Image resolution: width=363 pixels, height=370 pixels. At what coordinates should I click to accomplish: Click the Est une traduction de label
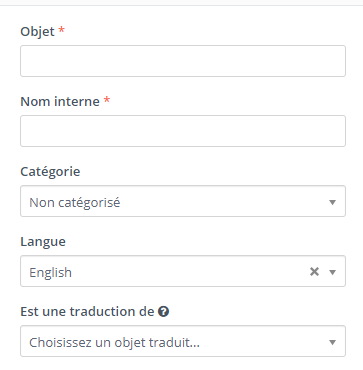(87, 311)
